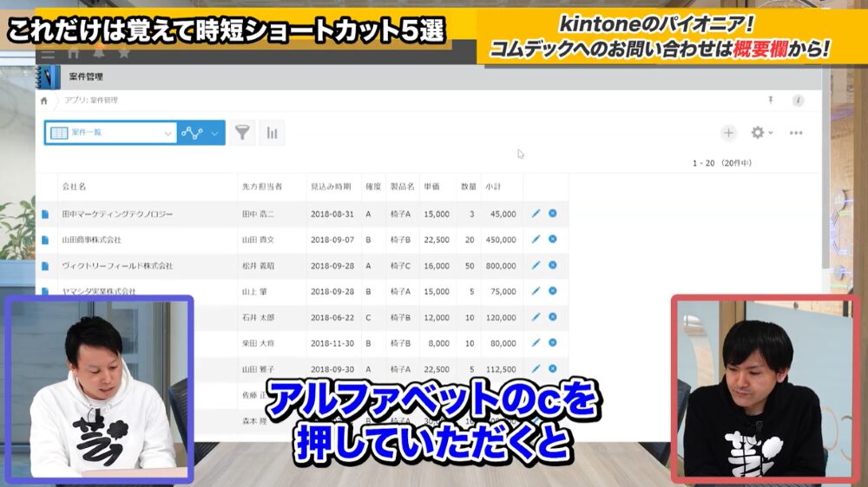Image resolution: width=868 pixels, height=487 pixels.
Task: Click the pin icon in breadcrumb bar
Action: pyautogui.click(x=771, y=100)
